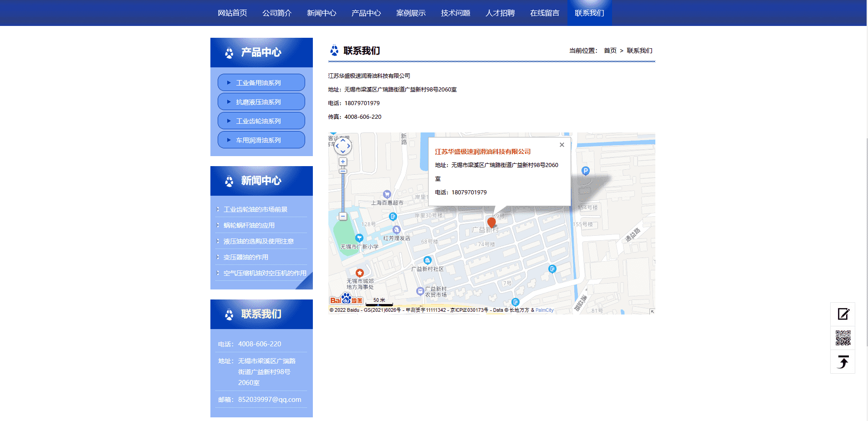Expand 车用润滑油系列 product category
The height and width of the screenshot is (421, 868).
[x=261, y=140]
